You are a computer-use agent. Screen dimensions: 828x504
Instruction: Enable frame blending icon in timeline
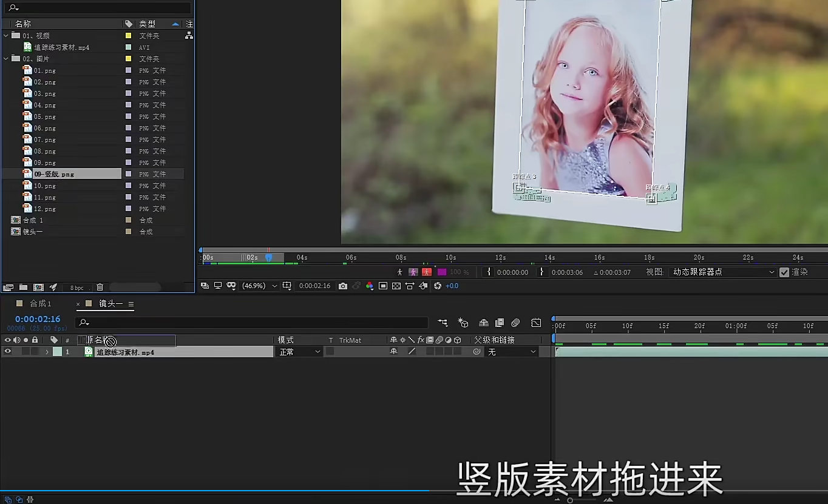click(x=500, y=323)
